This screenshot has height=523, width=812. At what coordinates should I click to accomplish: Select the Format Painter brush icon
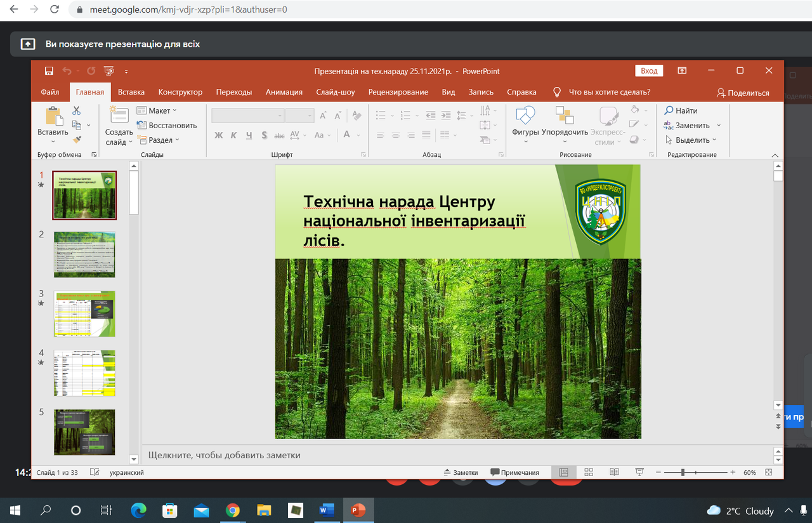(77, 140)
